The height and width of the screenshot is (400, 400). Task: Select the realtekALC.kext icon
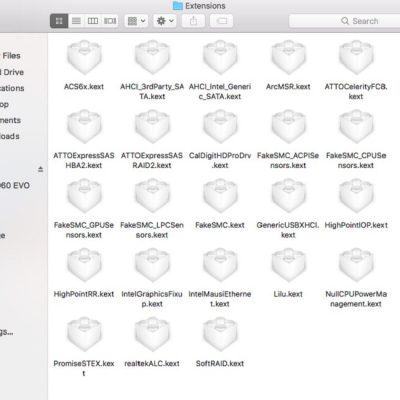[152, 335]
